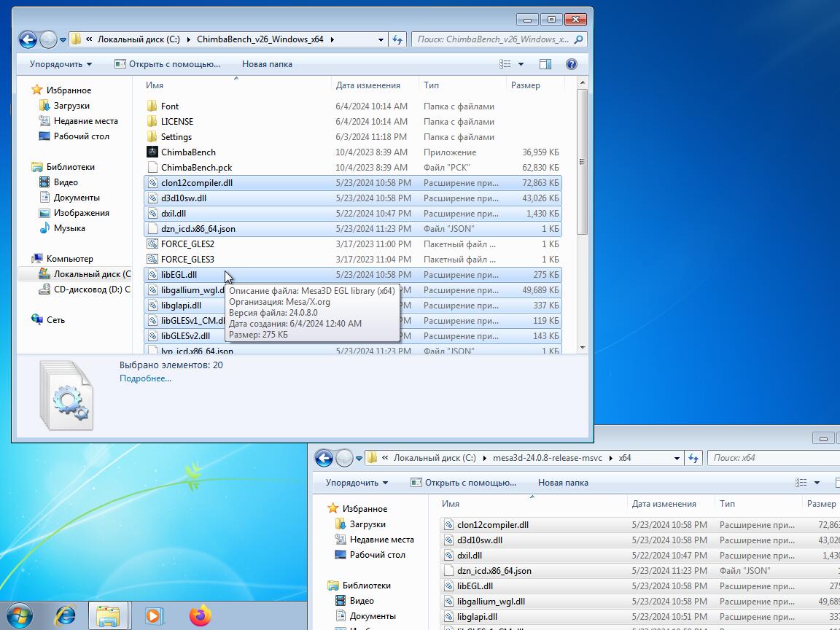
Task: Launch Internet Explorer from the taskbar
Action: [x=66, y=615]
